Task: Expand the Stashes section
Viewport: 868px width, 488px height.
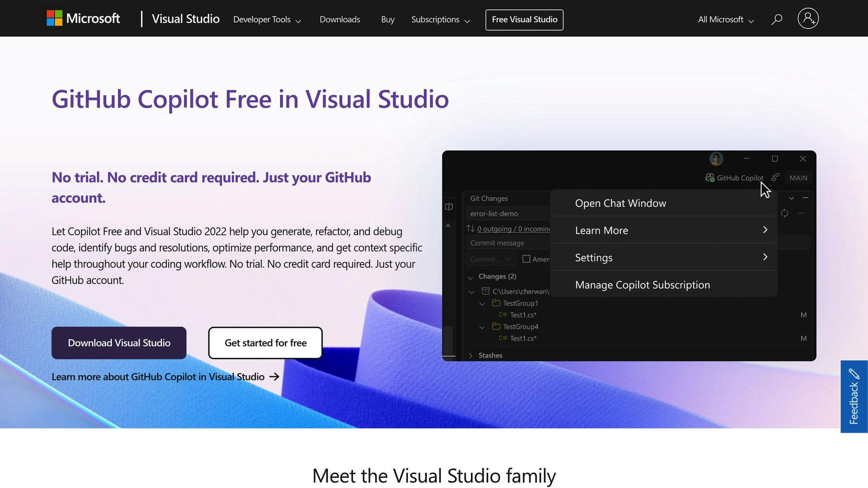Action: (470, 355)
